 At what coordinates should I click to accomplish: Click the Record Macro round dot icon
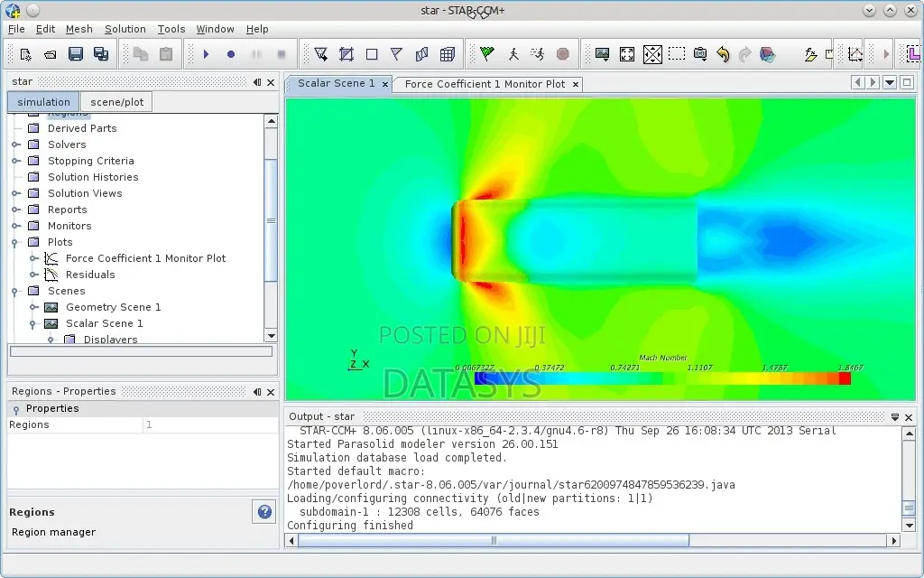coord(231,54)
